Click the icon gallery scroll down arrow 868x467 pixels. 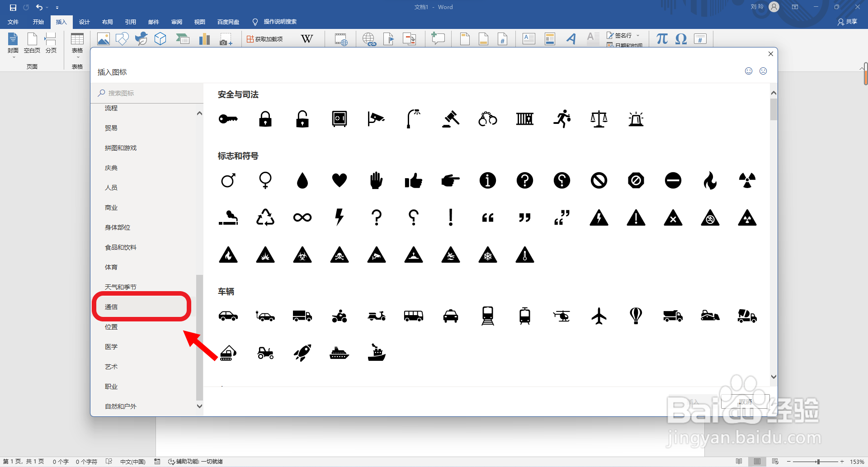pos(774,377)
